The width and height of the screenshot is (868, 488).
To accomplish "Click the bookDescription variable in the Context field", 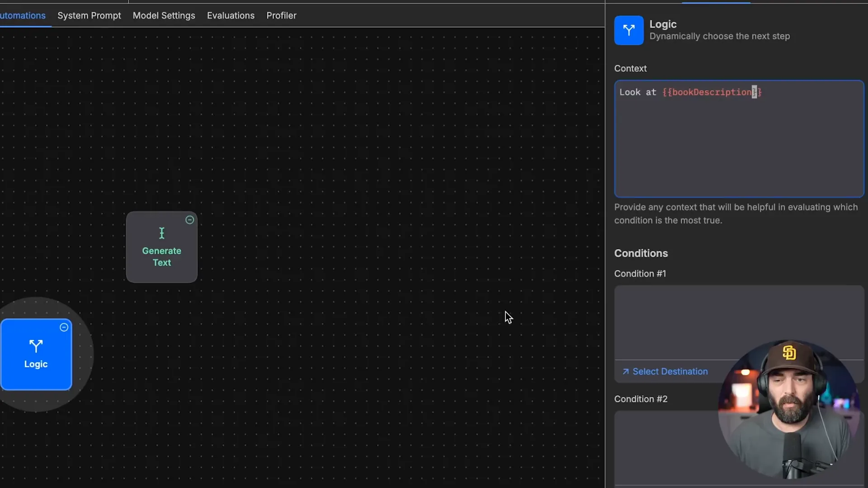I will click(711, 92).
